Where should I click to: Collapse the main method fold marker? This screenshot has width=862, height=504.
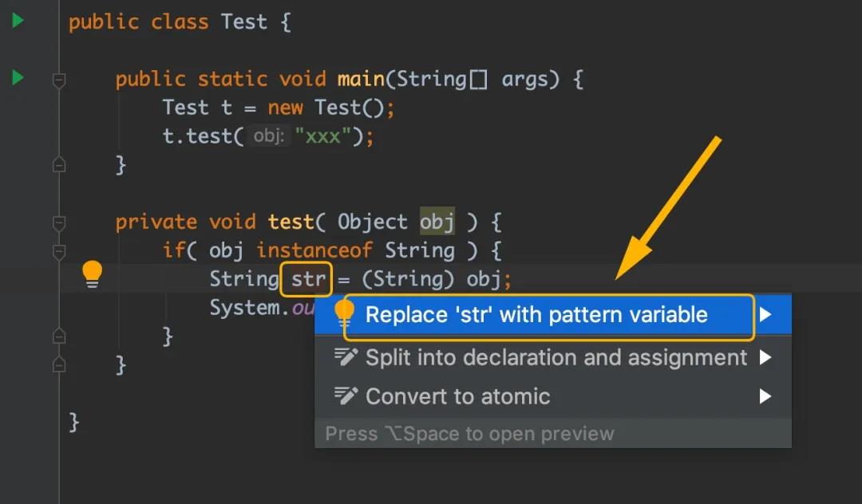[x=59, y=81]
